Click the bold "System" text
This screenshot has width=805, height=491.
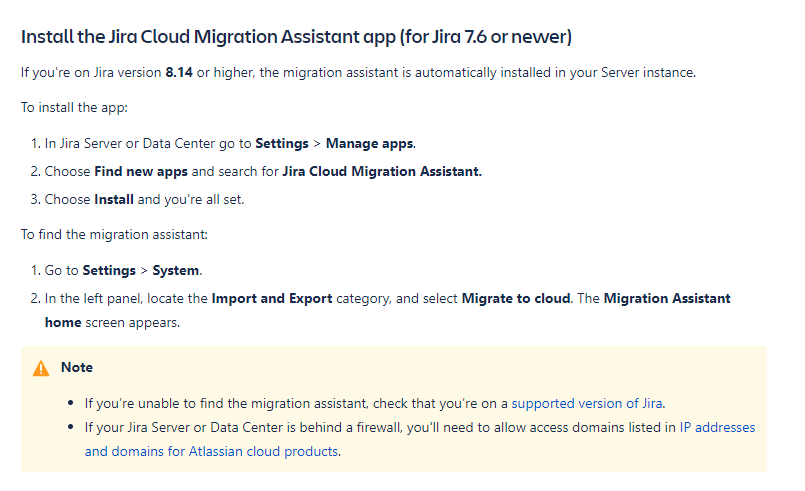[x=176, y=271]
